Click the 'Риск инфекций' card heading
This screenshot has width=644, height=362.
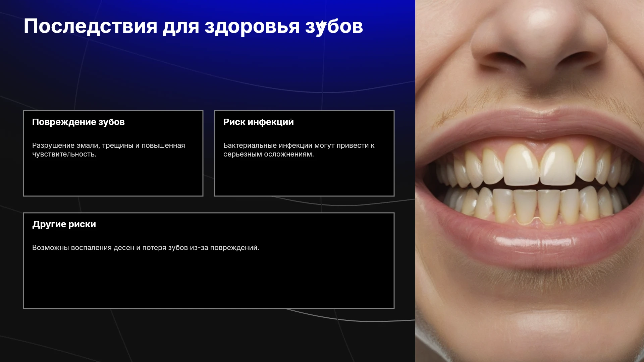tap(259, 122)
